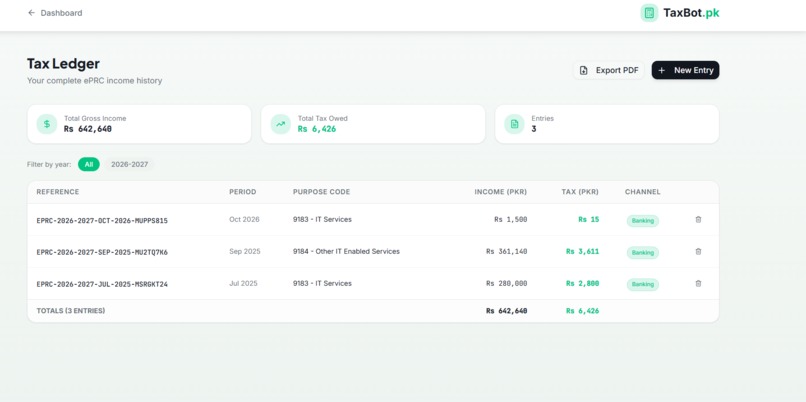Export the ledger as PDF
This screenshot has height=402, width=806.
pyautogui.click(x=609, y=70)
